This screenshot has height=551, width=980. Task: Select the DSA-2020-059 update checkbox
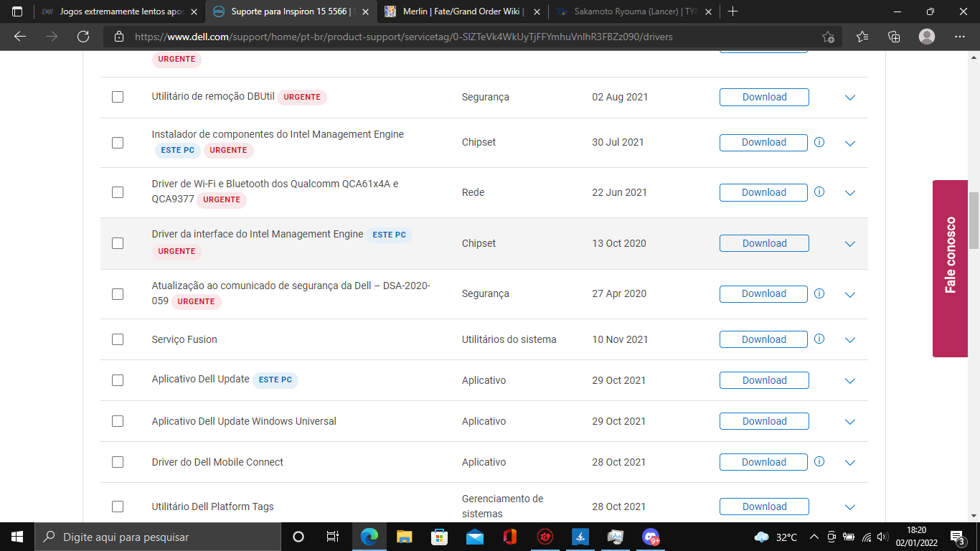click(118, 294)
